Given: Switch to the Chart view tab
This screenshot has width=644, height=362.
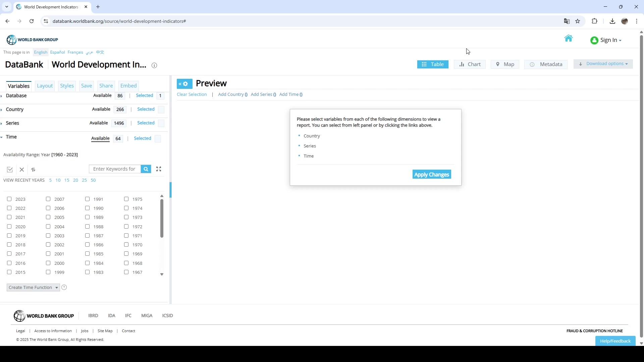Looking at the screenshot, I should 470,64.
